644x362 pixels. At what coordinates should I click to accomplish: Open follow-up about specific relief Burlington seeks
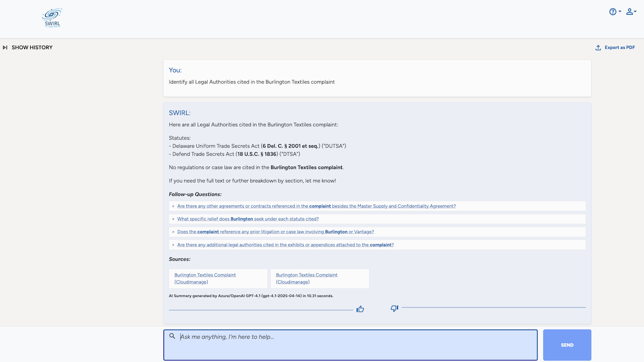click(248, 219)
